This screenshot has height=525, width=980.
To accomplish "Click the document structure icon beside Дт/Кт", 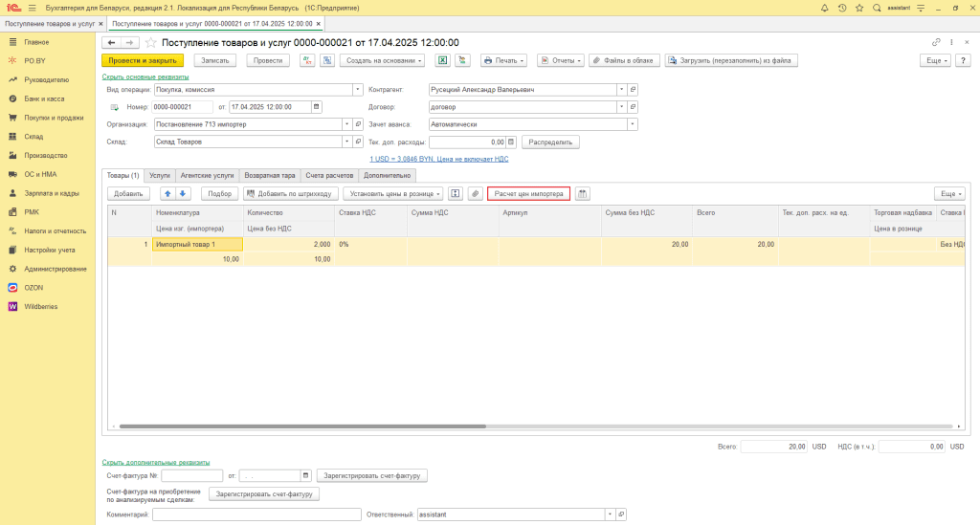I will coord(327,60).
